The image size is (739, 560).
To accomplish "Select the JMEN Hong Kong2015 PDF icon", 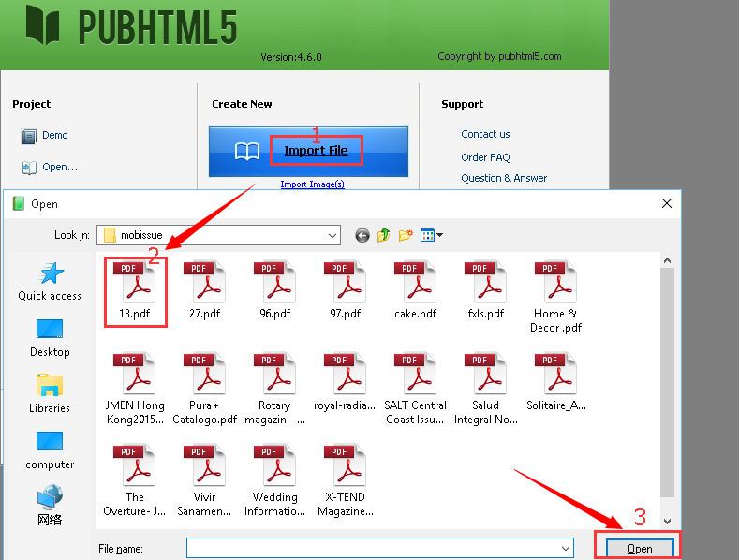I will point(134,373).
